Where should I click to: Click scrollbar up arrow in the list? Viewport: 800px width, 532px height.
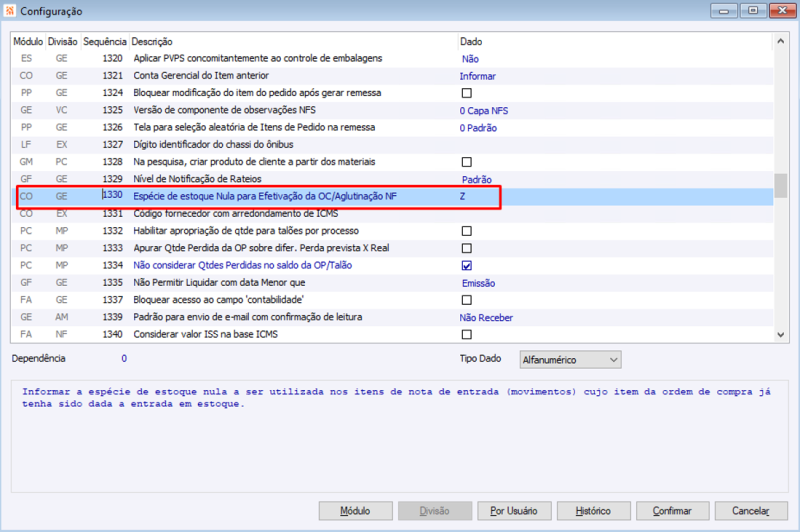click(x=781, y=41)
